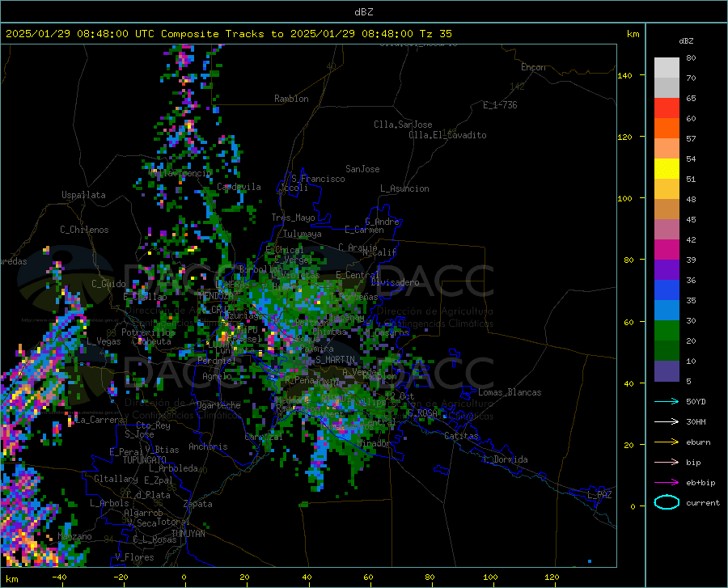Image resolution: width=728 pixels, height=588 pixels.
Task: Click the C_Chilenos map label
Action: [84, 230]
